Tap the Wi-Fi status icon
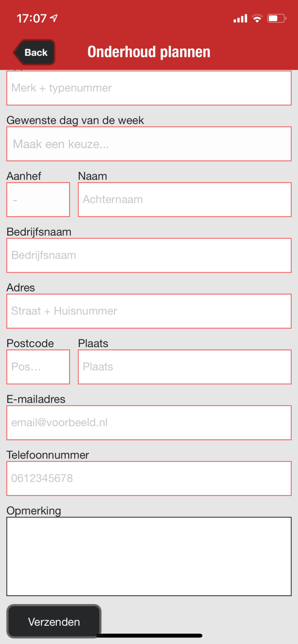Screen dimensions: 298x644 pos(257,18)
